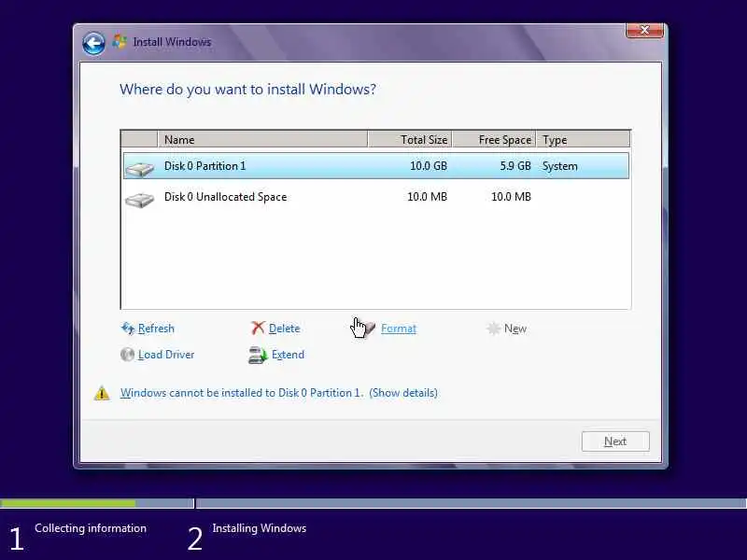The image size is (747, 560).
Task: Select the Disk 0 Partition 1 row
Action: coord(376,166)
